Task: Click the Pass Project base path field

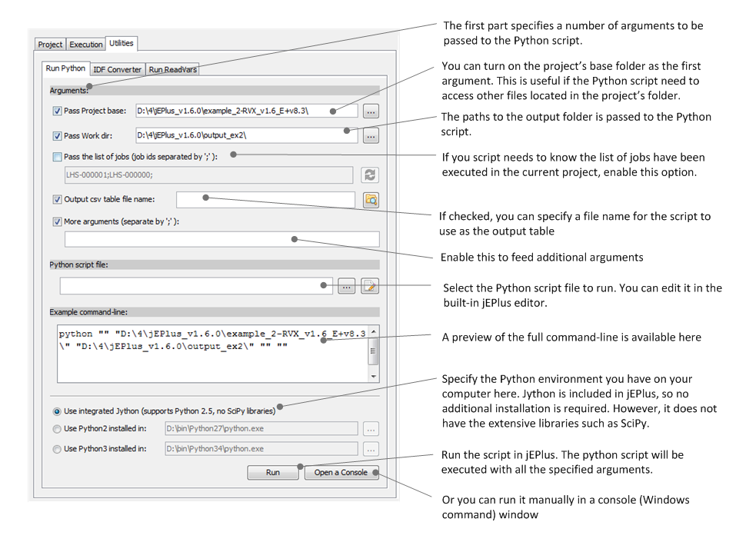Action: pos(246,111)
